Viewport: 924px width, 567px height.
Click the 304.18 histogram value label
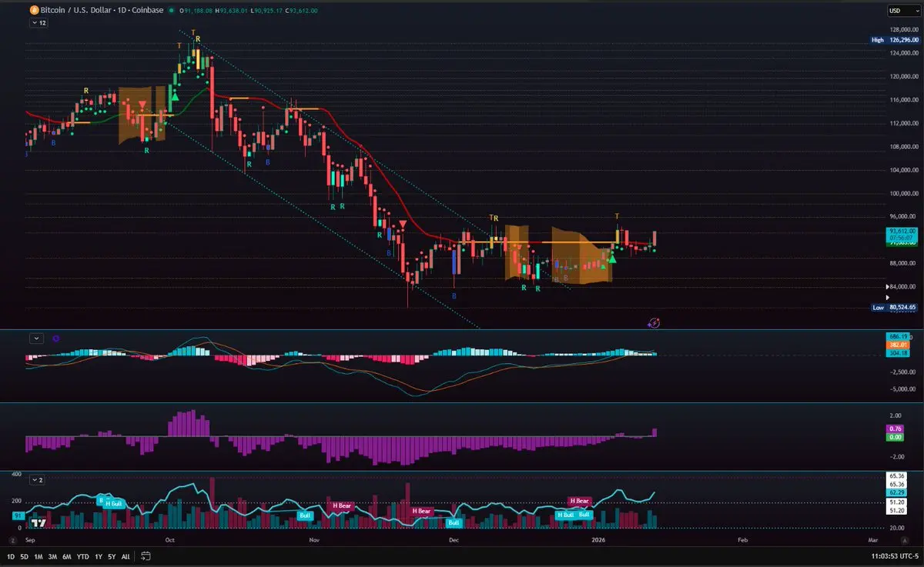tap(899, 353)
